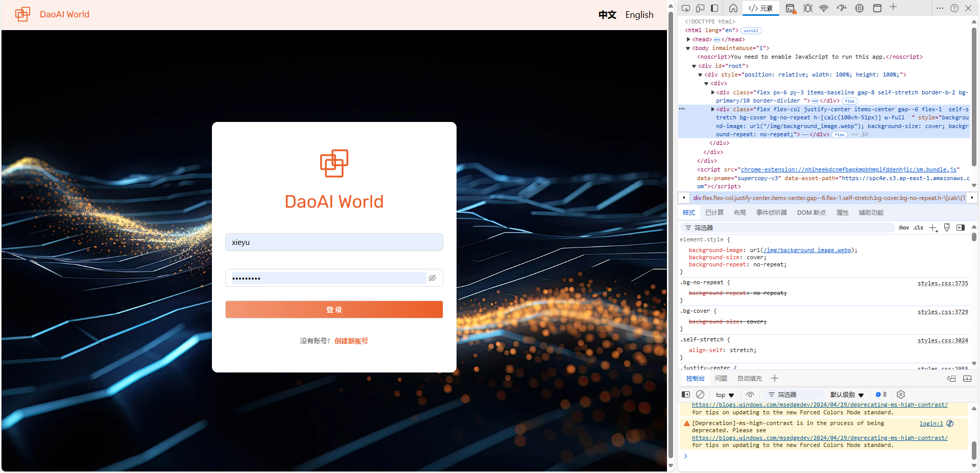Click the 创建新账号 sign-up link
The image size is (980, 473).
[351, 341]
